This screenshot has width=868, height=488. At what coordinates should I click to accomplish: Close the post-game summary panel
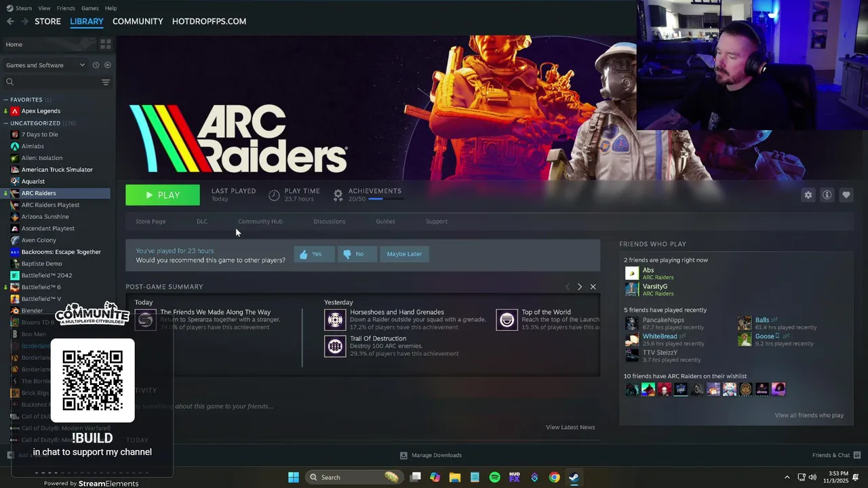[593, 287]
